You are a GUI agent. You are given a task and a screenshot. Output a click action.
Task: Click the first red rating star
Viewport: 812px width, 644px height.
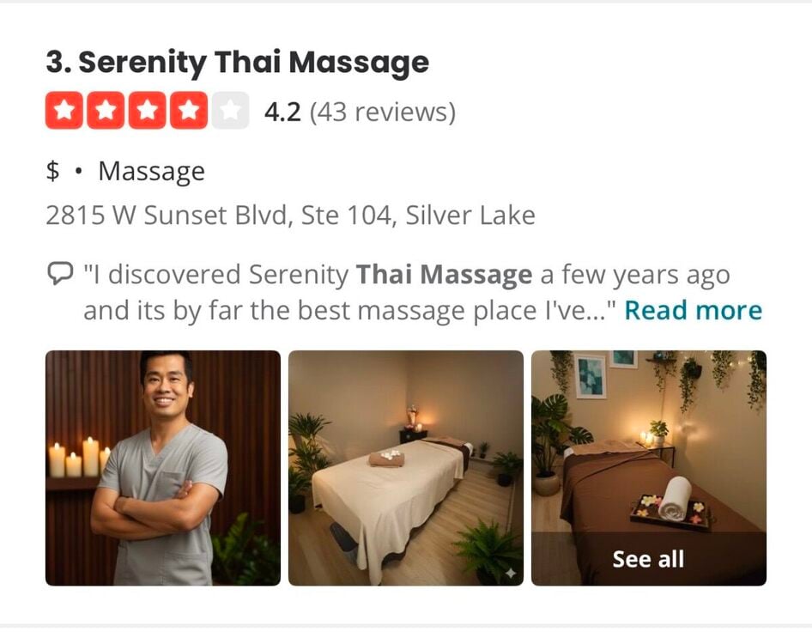coord(64,111)
